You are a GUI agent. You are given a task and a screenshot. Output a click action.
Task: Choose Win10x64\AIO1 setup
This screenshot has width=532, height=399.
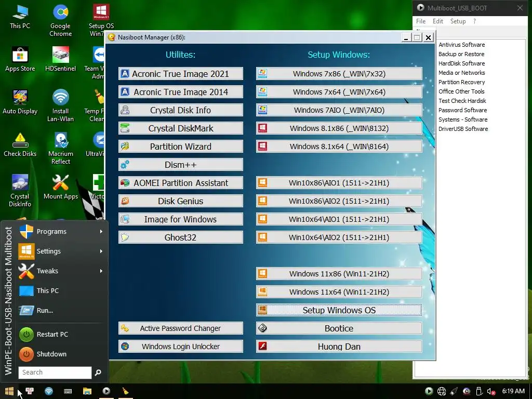[x=339, y=219]
